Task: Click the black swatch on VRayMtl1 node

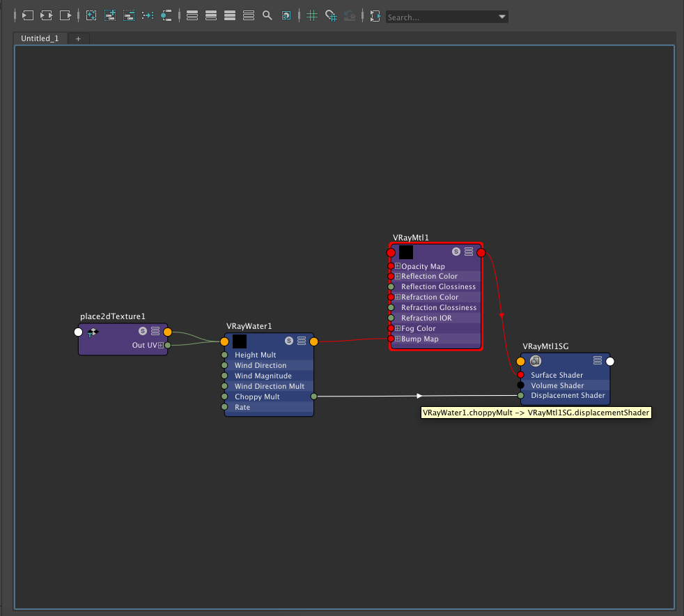Action: [x=405, y=252]
